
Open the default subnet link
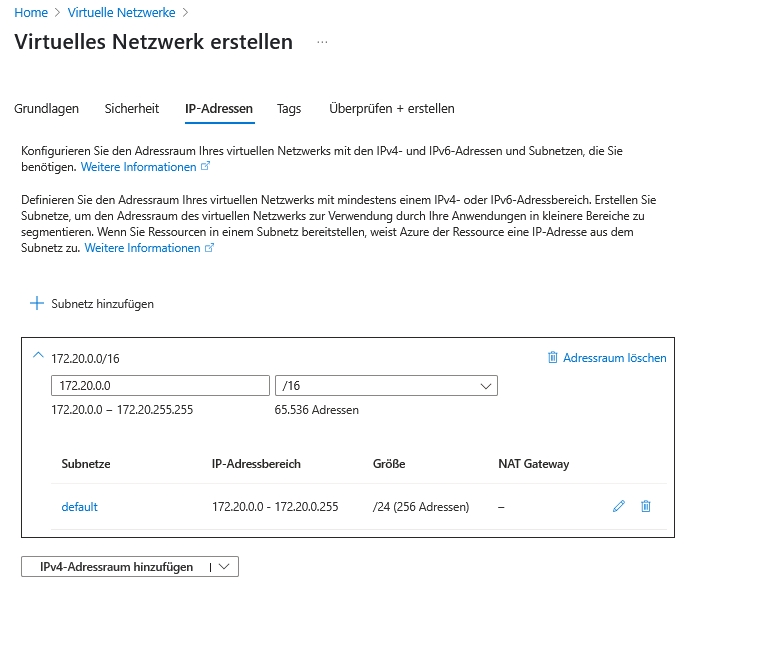point(79,507)
